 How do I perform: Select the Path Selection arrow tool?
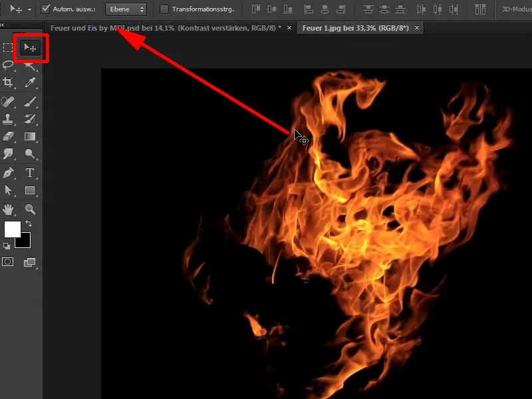click(x=8, y=190)
